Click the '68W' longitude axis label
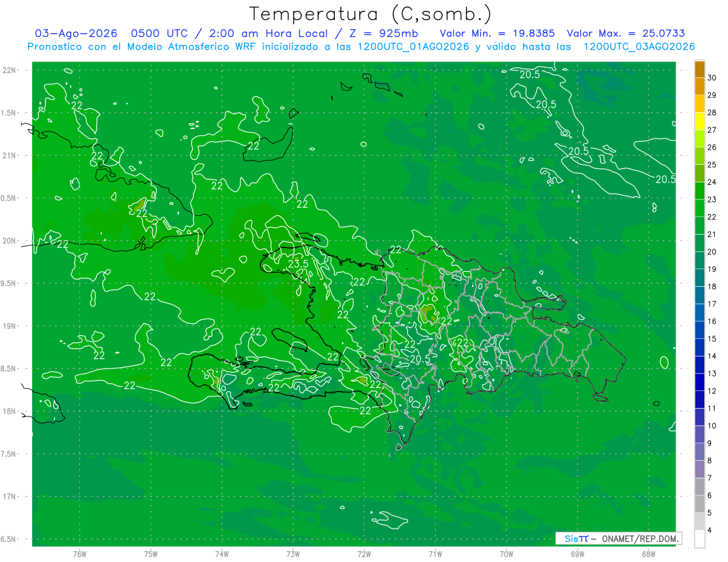The height and width of the screenshot is (562, 728). tap(649, 554)
